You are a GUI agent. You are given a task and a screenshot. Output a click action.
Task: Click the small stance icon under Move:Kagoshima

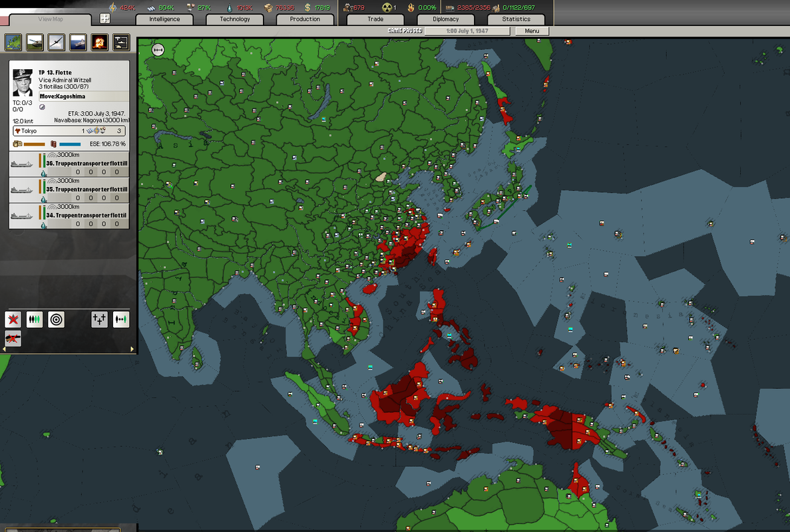click(43, 106)
